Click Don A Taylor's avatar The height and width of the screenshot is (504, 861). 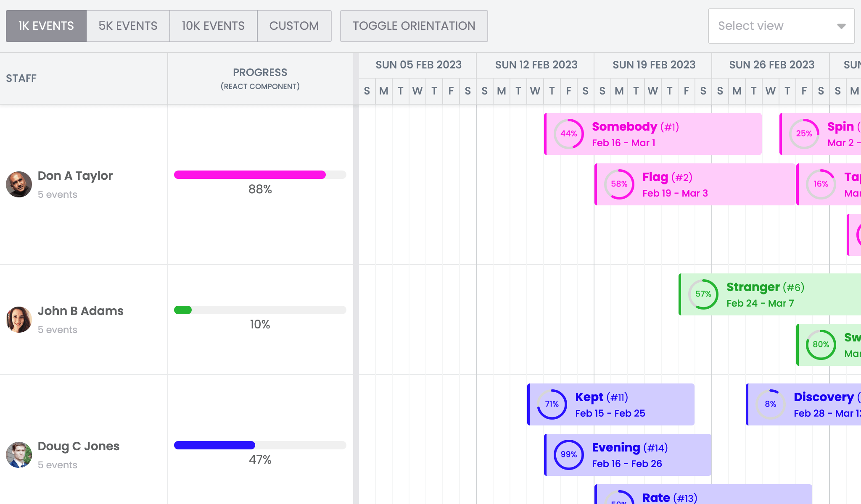tap(19, 184)
